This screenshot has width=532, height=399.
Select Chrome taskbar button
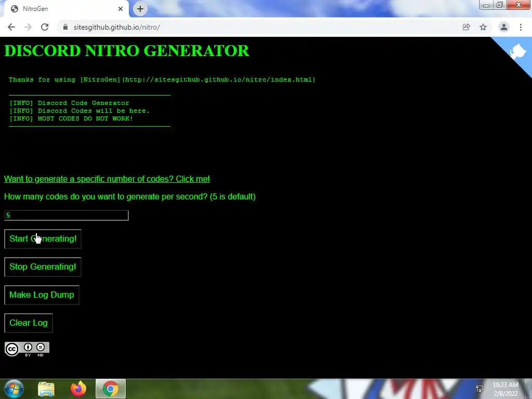click(x=111, y=389)
